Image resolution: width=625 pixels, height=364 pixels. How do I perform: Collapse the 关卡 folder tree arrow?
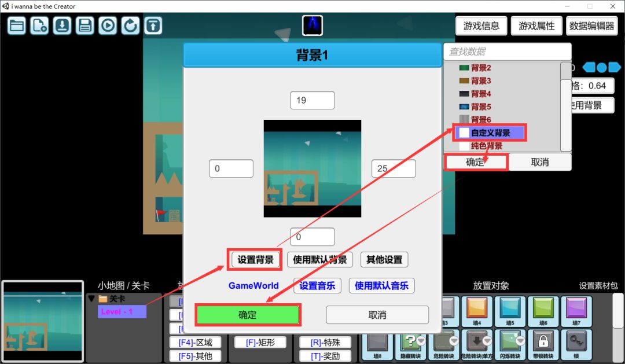point(91,299)
